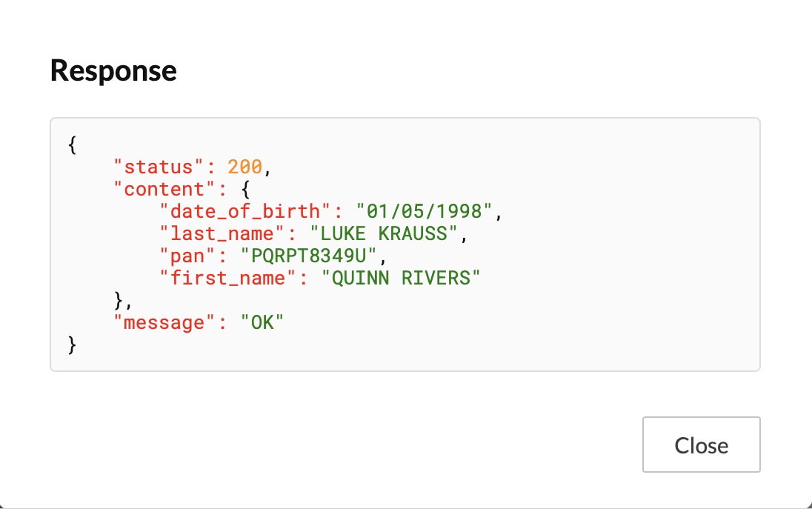This screenshot has height=509, width=812.
Task: Click the opening brace after "content"
Action: 246,189
